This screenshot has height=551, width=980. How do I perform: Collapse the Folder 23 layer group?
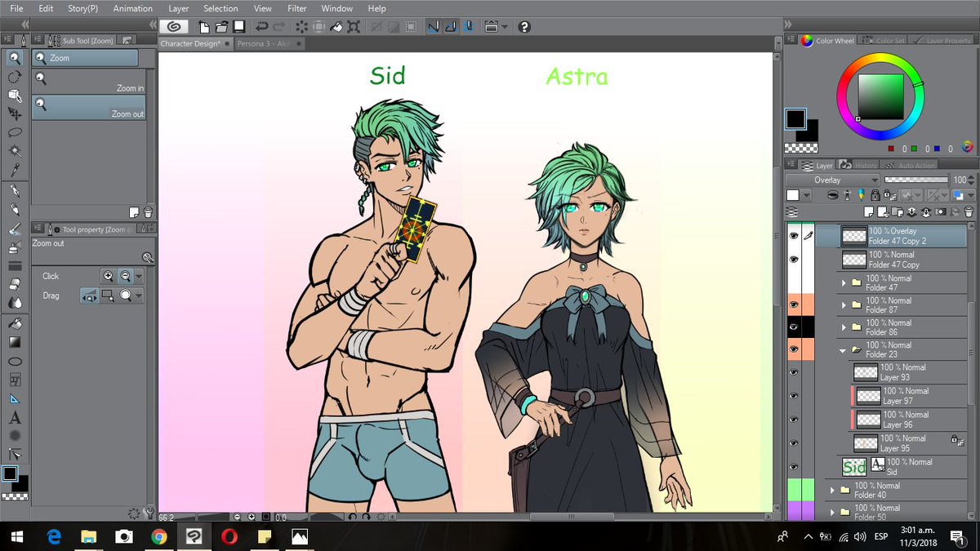[x=844, y=349]
